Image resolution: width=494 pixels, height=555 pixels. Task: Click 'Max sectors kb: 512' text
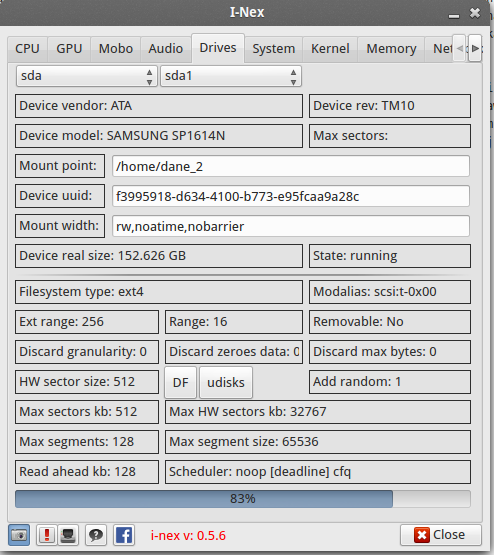click(x=78, y=412)
